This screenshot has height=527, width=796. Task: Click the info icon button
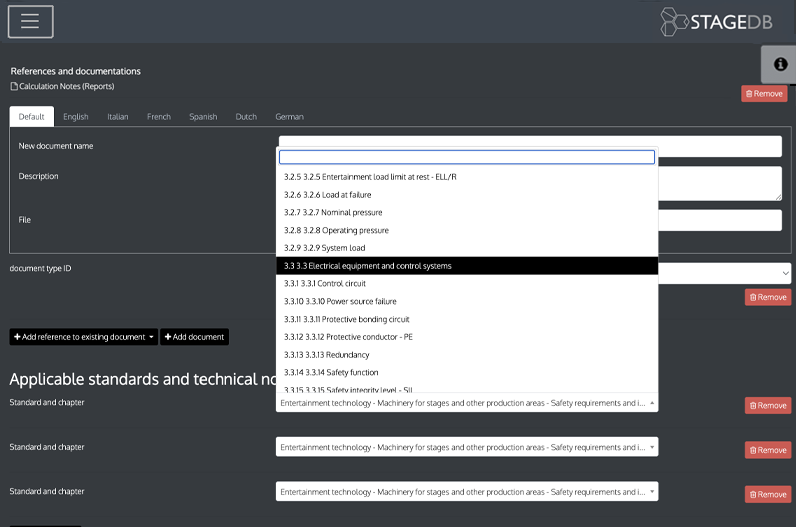tap(780, 64)
